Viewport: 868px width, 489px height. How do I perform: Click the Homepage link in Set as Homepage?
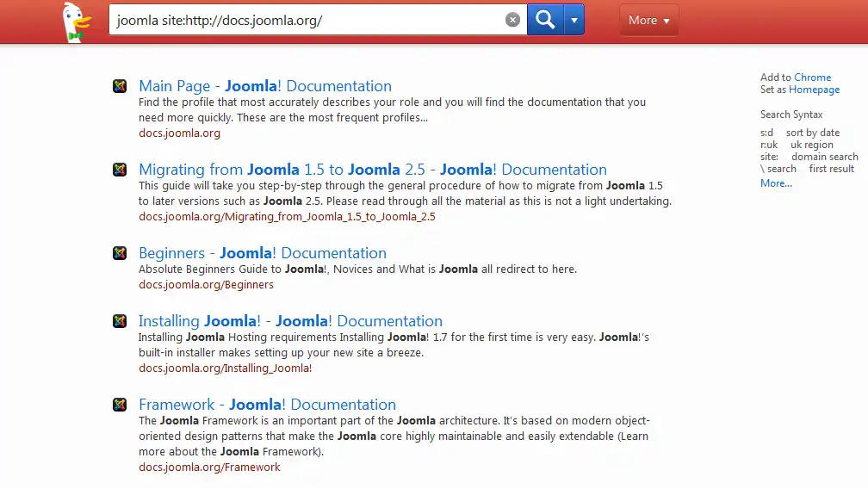(815, 90)
